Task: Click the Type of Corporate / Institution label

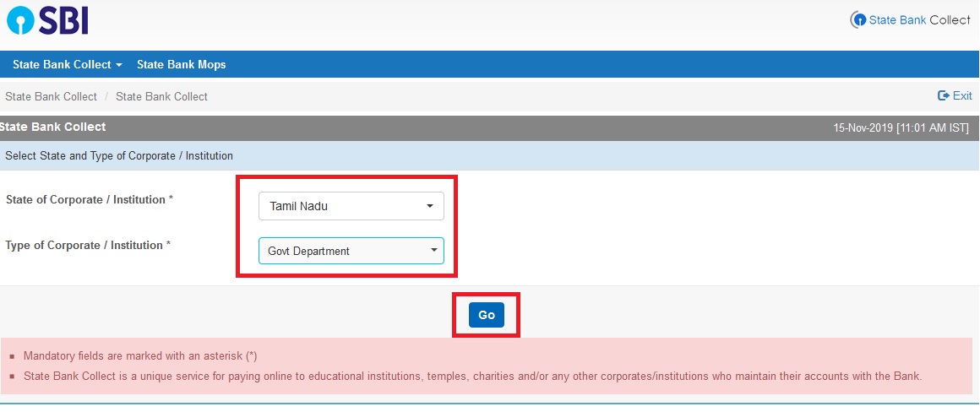Action: (88, 246)
